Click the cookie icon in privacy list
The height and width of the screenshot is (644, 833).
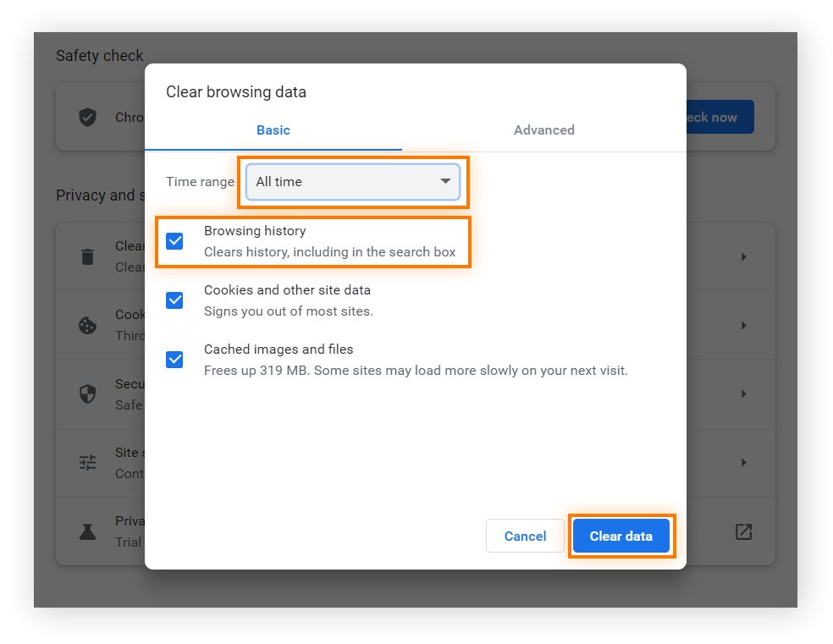coord(87,326)
